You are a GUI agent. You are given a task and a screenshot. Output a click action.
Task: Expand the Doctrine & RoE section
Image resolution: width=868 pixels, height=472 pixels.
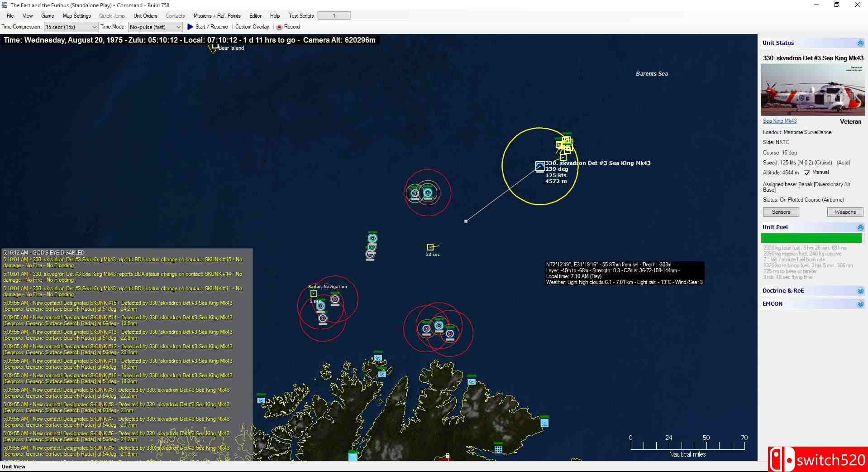tap(860, 291)
